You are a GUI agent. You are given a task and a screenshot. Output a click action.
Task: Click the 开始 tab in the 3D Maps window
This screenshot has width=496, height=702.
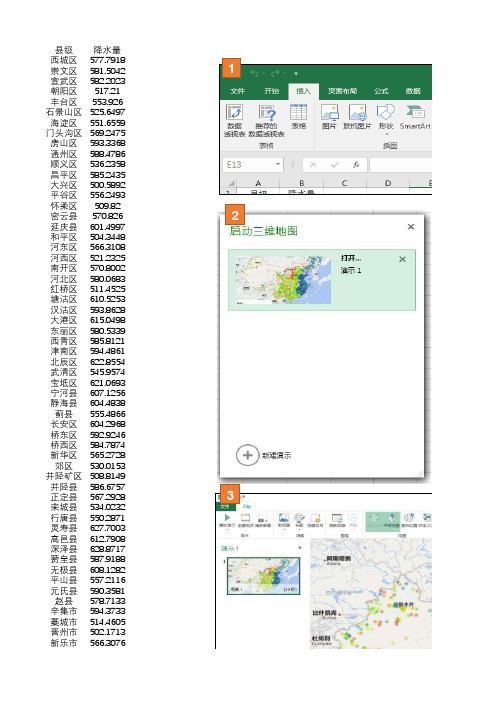point(246,506)
